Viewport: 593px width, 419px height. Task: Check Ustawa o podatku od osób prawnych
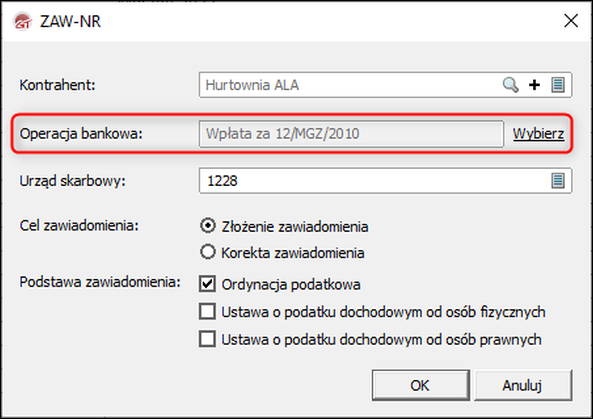point(207,339)
